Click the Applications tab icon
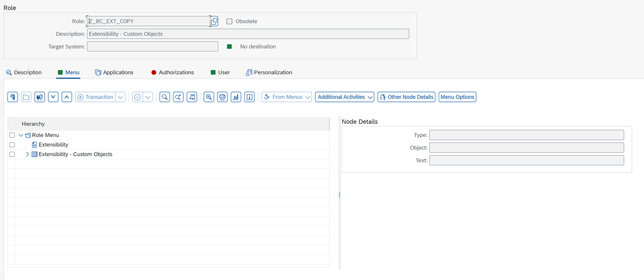Screen dimensions: 644x280 pos(98,72)
